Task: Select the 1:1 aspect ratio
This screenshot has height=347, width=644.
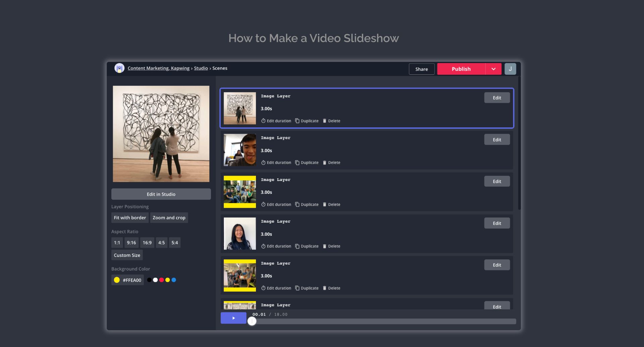Action: point(117,242)
